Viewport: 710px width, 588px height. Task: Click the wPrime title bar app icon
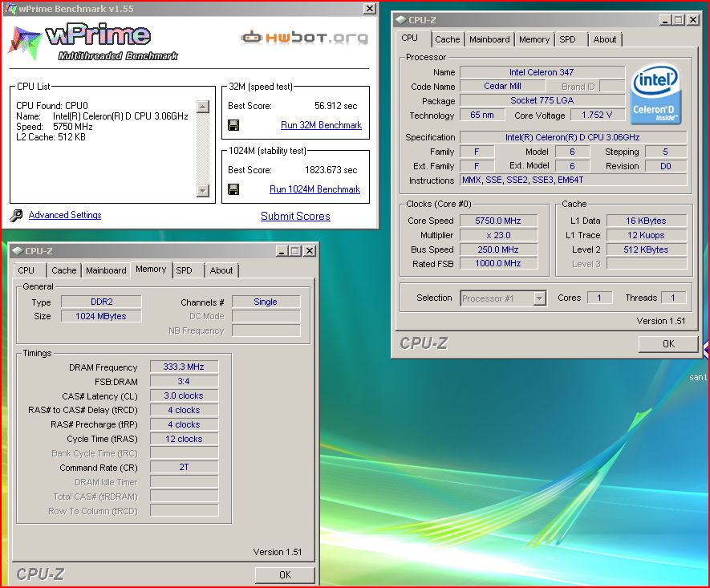pyautogui.click(x=10, y=9)
